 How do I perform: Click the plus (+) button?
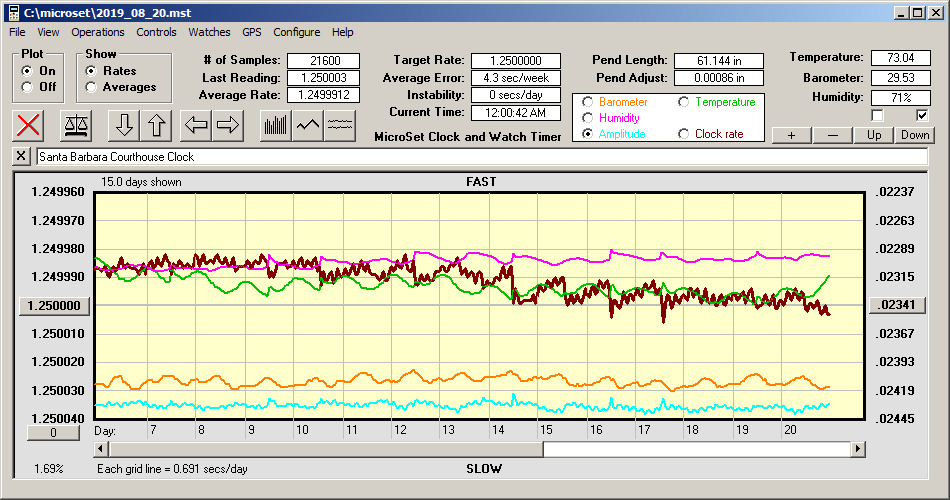[791, 135]
